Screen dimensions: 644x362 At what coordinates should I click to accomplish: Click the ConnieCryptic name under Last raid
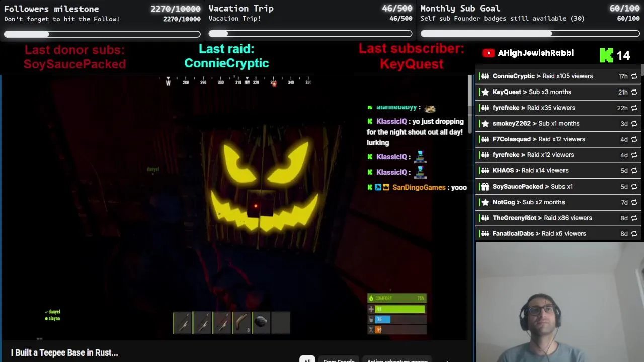pyautogui.click(x=226, y=63)
